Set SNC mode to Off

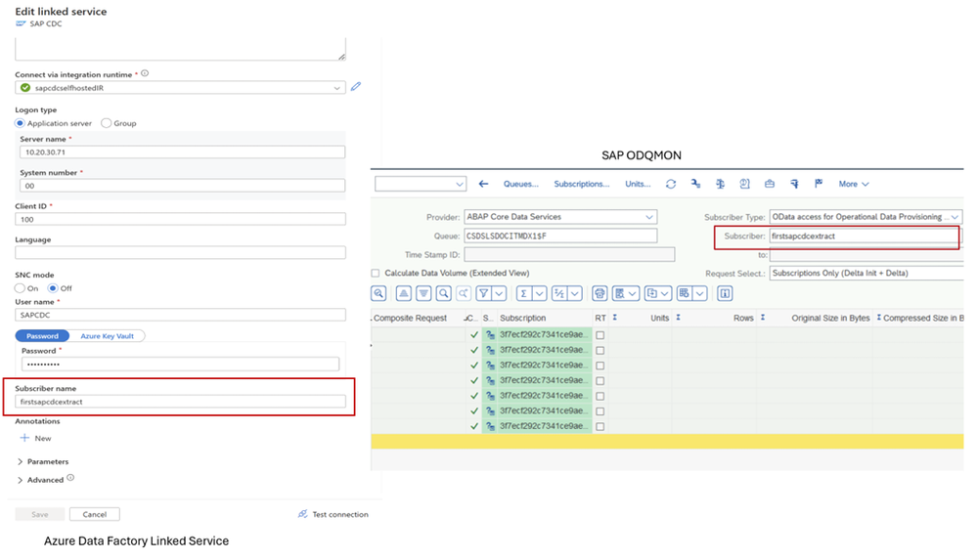pos(53,288)
